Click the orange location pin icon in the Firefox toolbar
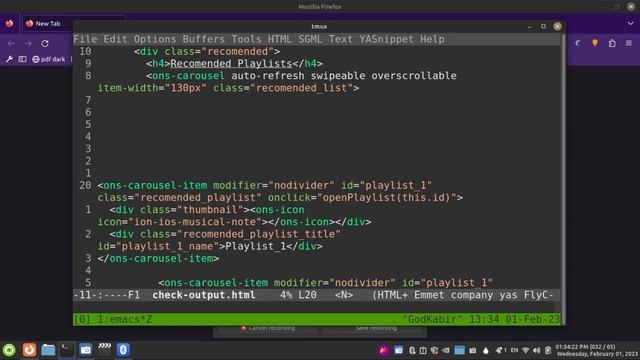 pyautogui.click(x=595, y=43)
